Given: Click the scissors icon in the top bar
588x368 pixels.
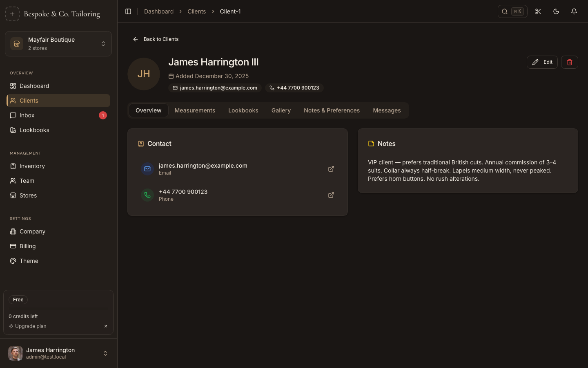Looking at the screenshot, I should [538, 11].
